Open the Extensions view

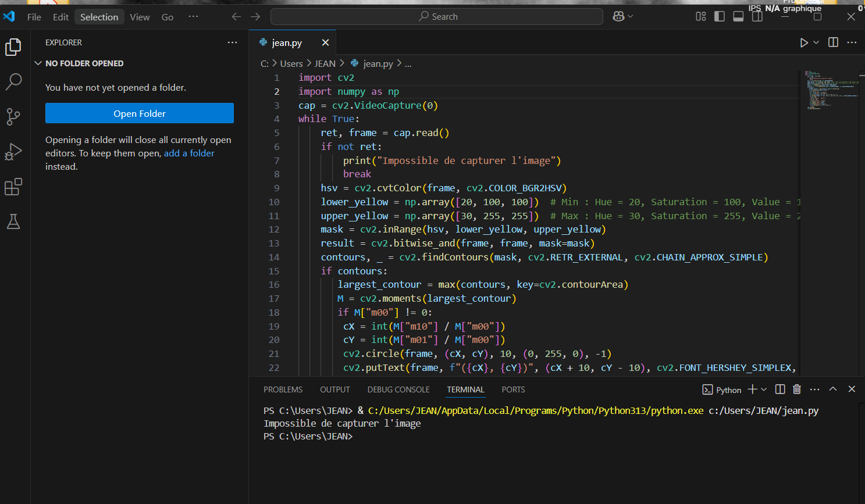pos(13,187)
